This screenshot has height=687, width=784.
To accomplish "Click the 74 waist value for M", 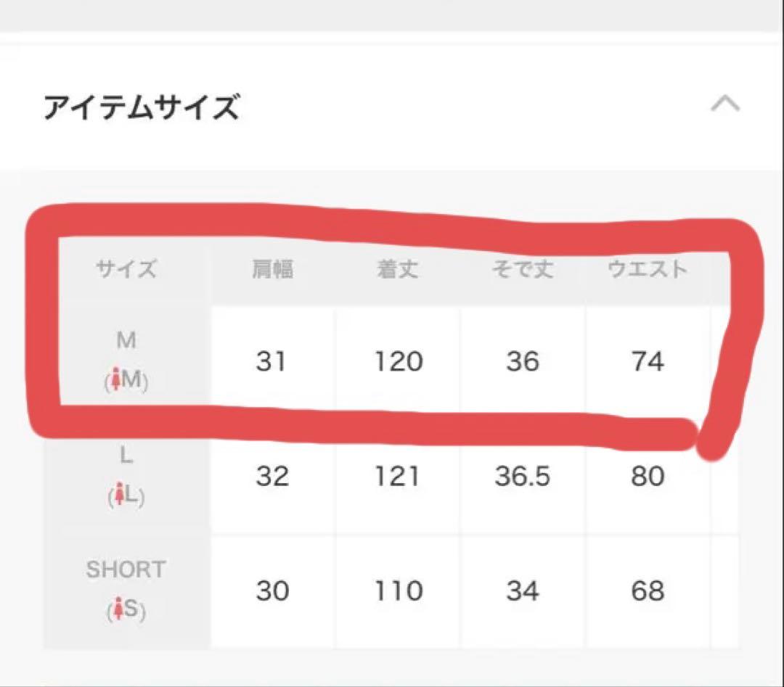I will click(x=648, y=361).
